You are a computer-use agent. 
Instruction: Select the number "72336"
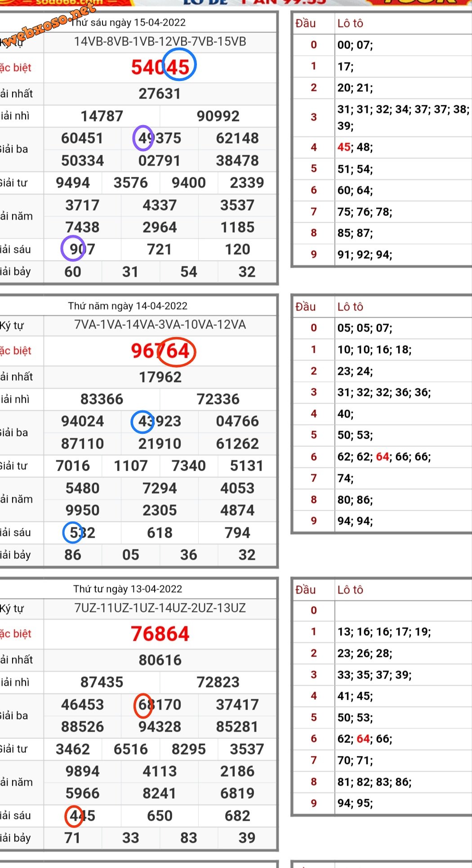pyautogui.click(x=218, y=399)
